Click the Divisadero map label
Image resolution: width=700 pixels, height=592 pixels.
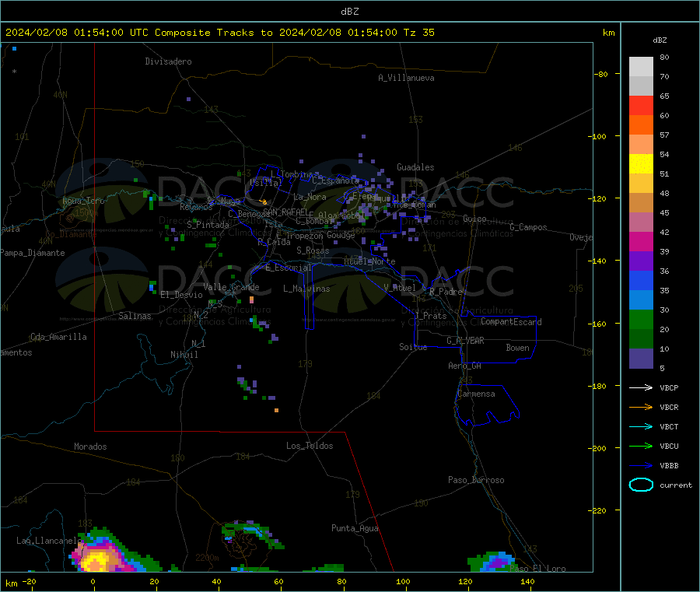tap(168, 61)
